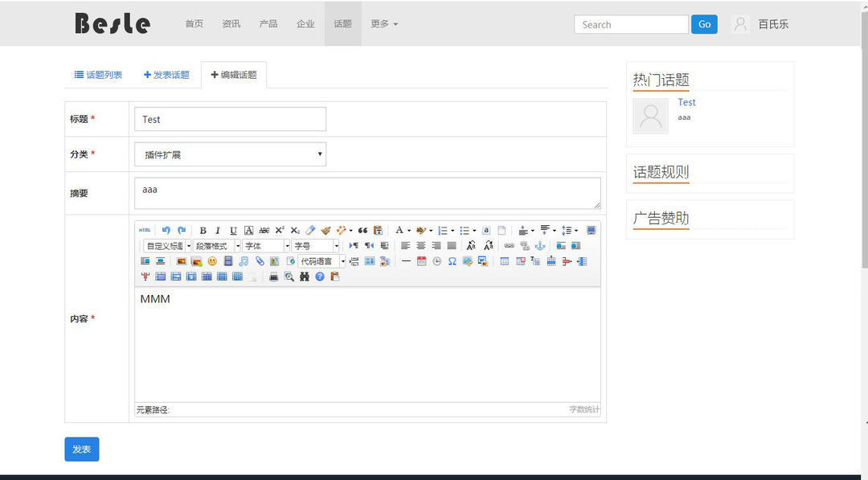Switch to the 话题列表 tab
Image resolution: width=868 pixels, height=480 pixels.
(x=98, y=75)
